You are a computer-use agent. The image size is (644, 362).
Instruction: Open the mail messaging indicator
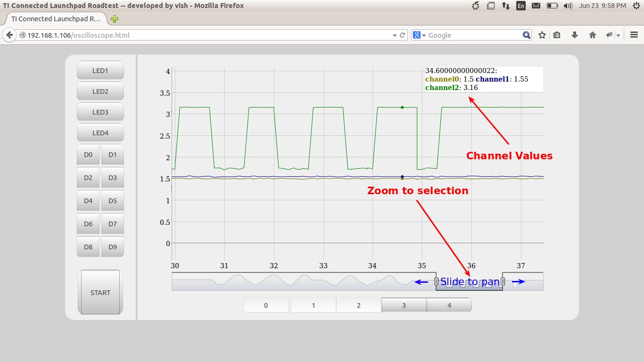[536, 6]
